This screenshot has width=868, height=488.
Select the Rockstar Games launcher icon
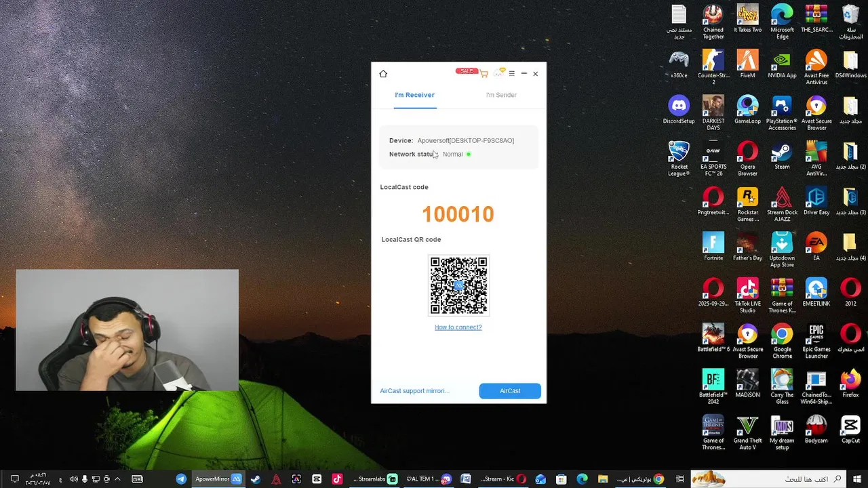(x=747, y=204)
